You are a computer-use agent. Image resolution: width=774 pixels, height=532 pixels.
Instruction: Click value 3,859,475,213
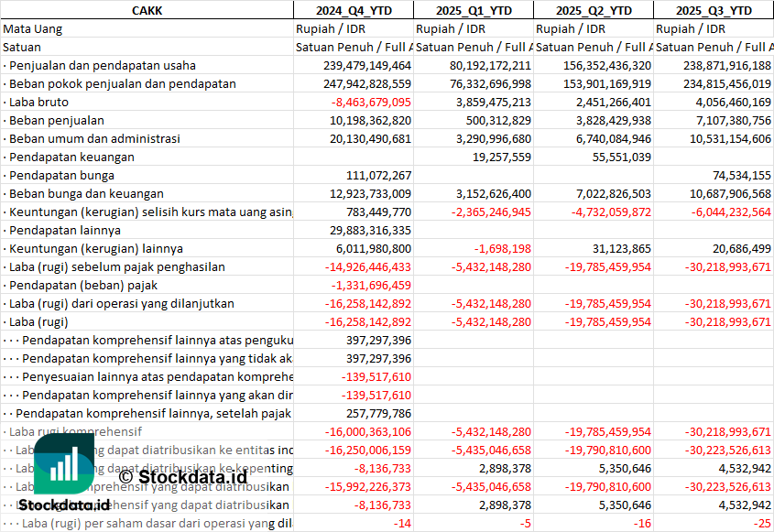point(494,103)
